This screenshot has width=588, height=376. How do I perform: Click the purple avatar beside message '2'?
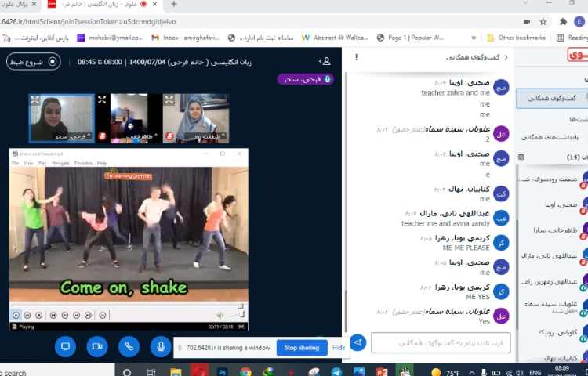[502, 134]
